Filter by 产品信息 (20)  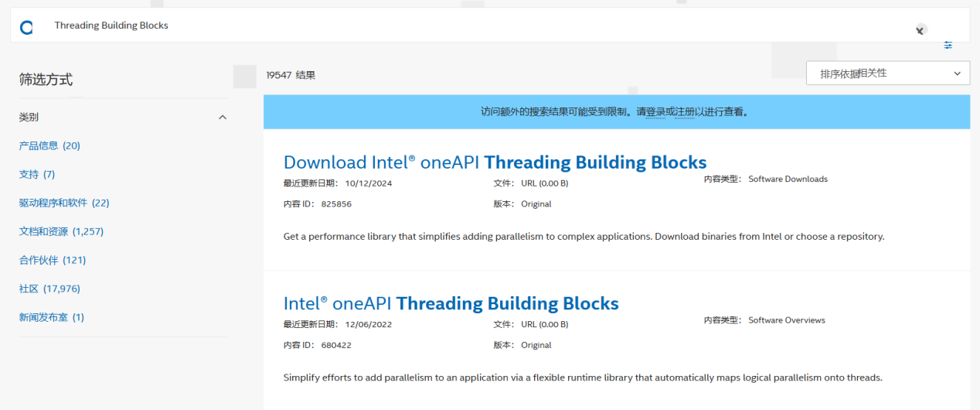49,145
